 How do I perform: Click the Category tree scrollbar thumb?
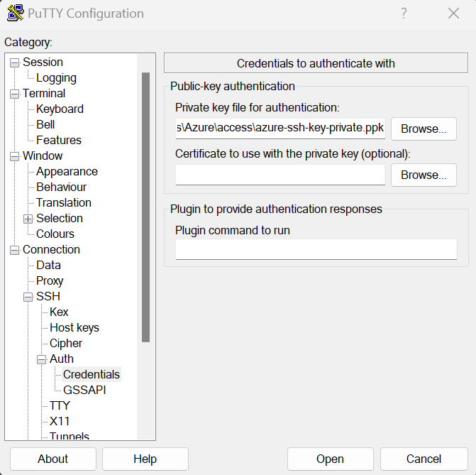(145, 207)
